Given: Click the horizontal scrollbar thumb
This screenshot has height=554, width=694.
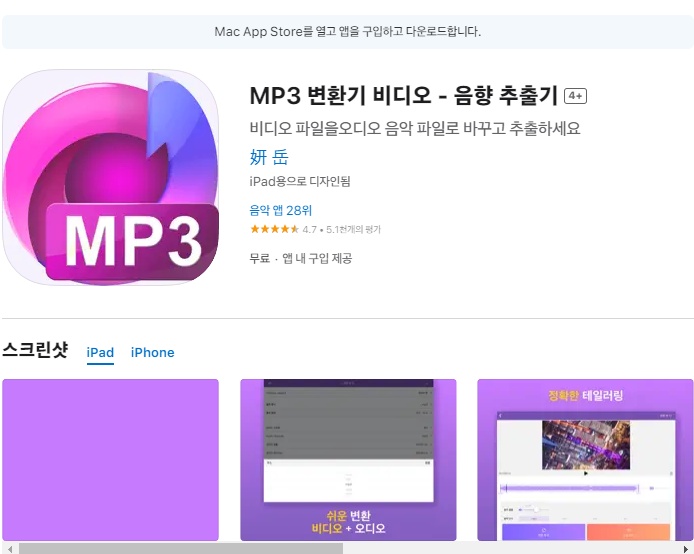Looking at the screenshot, I should tap(181, 549).
